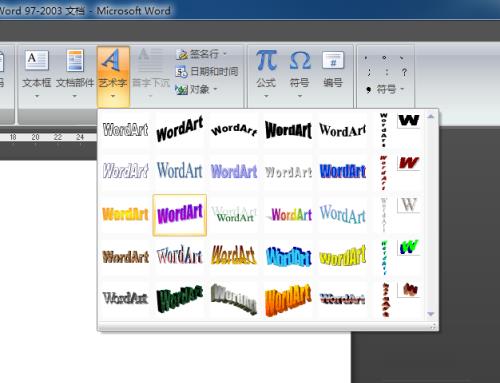500x383 pixels.
Task: Select the yellow wavy WordArt style
Action: pyautogui.click(x=343, y=257)
